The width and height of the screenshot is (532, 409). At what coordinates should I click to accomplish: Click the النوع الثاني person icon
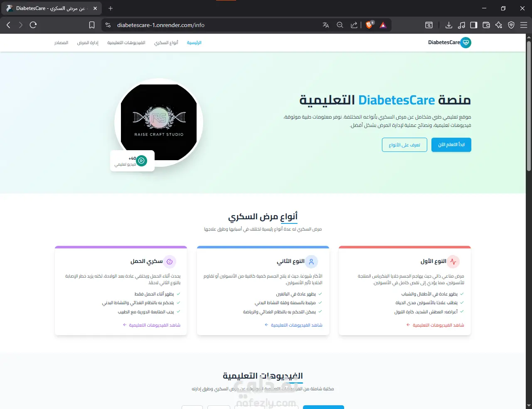[311, 262]
